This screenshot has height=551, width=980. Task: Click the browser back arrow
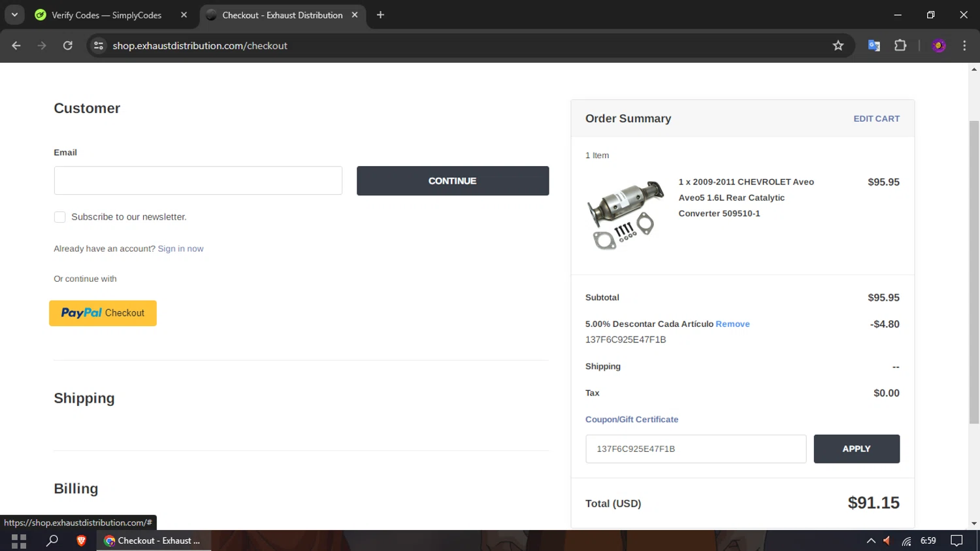click(16, 46)
